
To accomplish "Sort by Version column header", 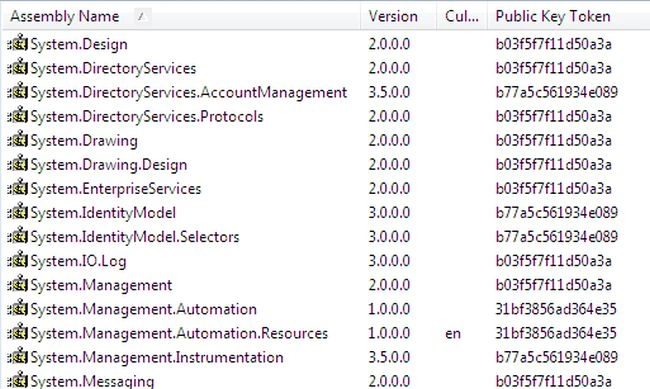I will [x=398, y=17].
